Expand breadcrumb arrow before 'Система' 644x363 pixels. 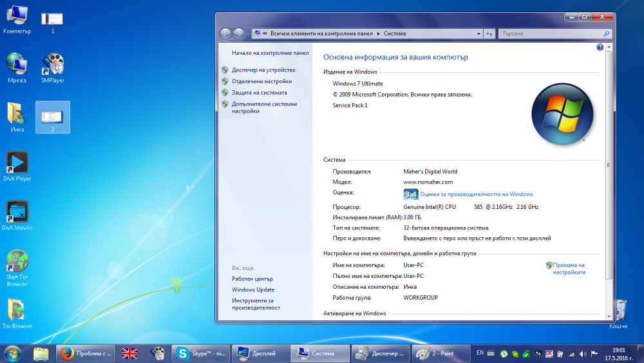click(x=378, y=34)
